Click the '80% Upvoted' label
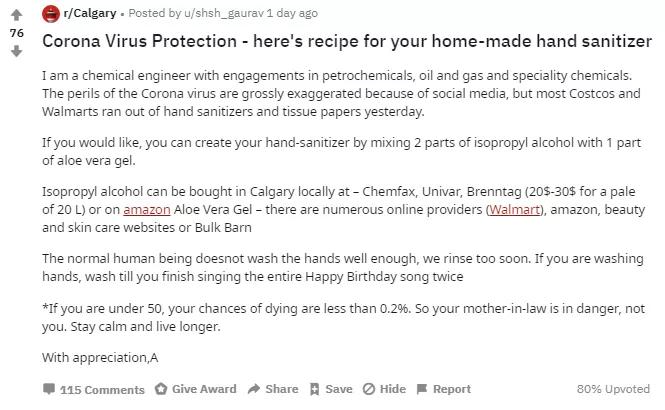The height and width of the screenshot is (410, 665). (613, 389)
